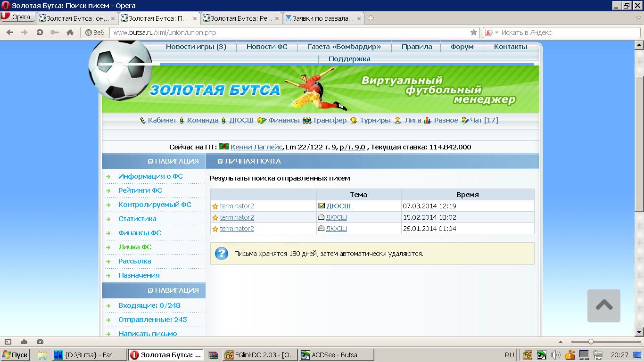Click the unread envelope icon beside ДЮСШ

[x=322, y=206]
